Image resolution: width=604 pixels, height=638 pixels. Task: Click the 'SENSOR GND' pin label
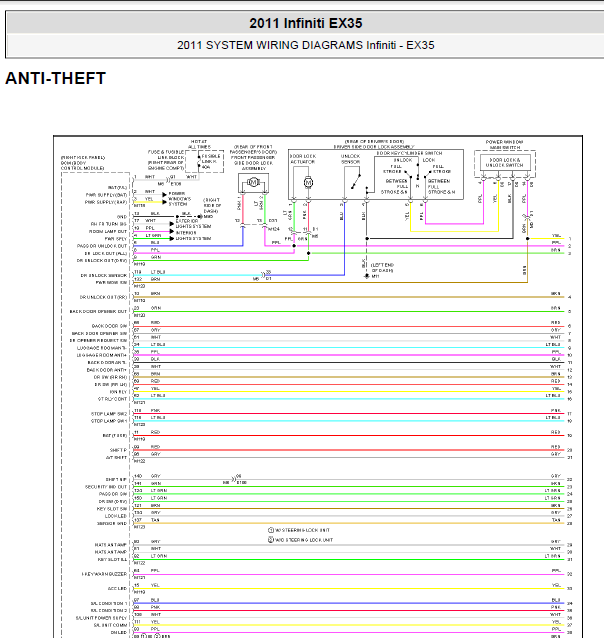click(x=112, y=523)
